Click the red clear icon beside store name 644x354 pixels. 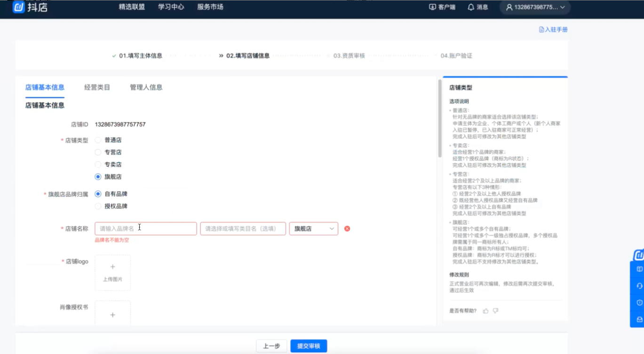347,228
